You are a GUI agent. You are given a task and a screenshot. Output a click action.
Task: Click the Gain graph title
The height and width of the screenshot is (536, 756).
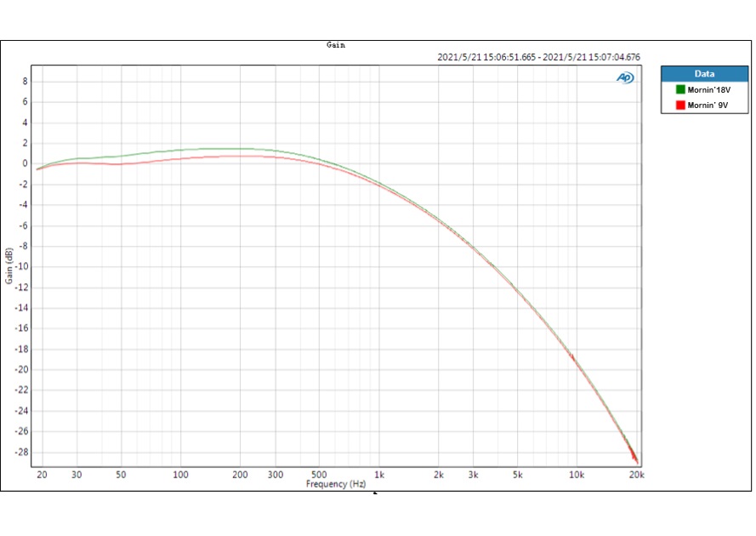(x=336, y=45)
